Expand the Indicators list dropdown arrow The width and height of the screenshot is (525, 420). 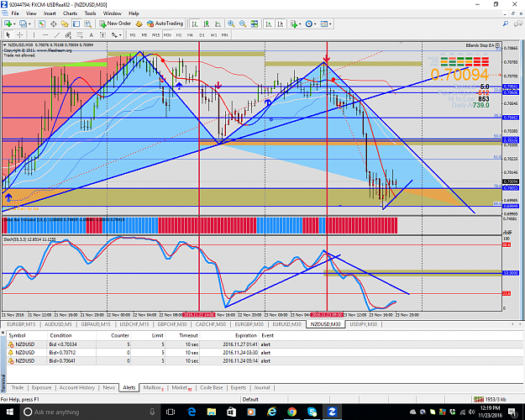click(x=300, y=24)
